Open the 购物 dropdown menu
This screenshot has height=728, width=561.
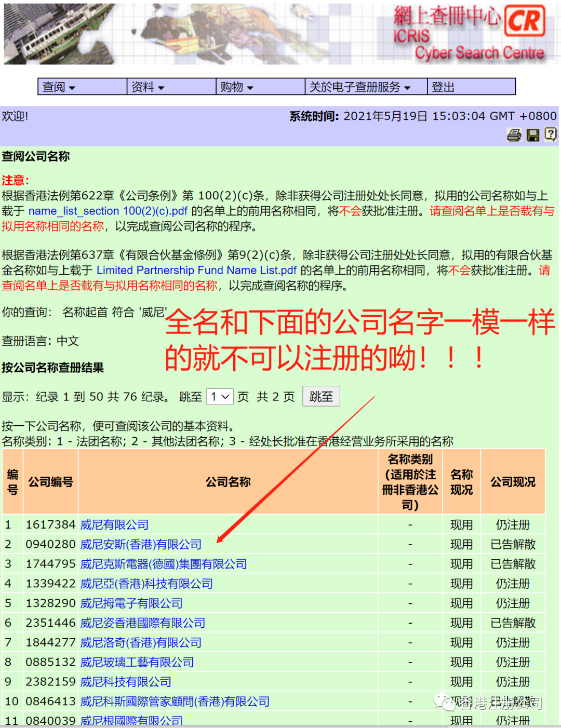[x=236, y=87]
